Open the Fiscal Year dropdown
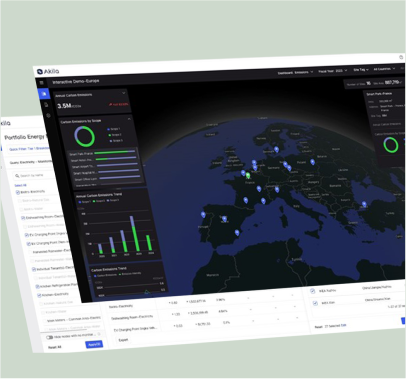The height and width of the screenshot is (379, 406). pyautogui.click(x=332, y=71)
